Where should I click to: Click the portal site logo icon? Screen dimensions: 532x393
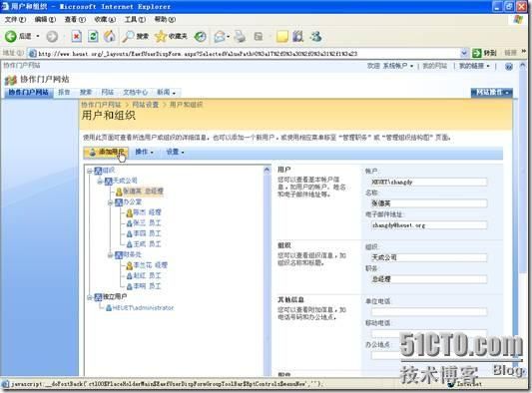point(11,80)
